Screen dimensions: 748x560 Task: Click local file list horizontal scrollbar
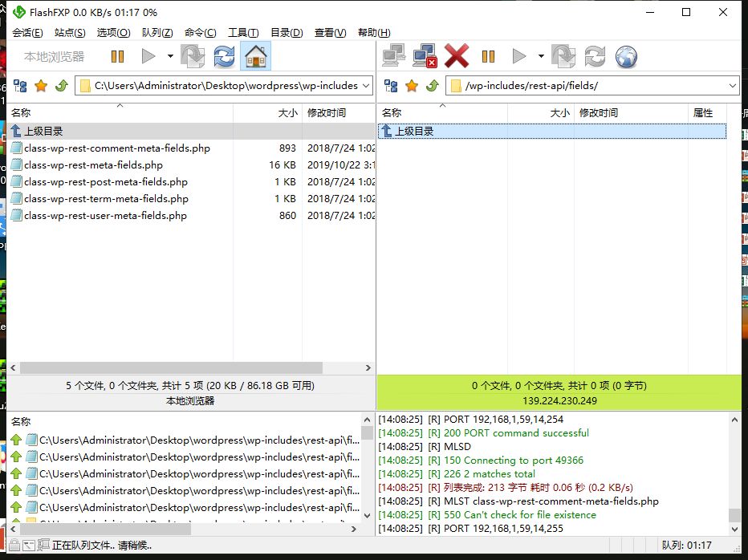coord(171,367)
